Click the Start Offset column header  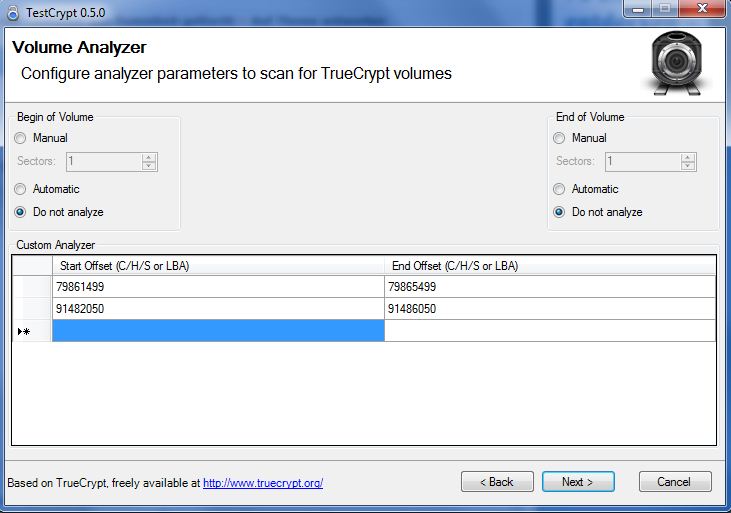coord(218,266)
